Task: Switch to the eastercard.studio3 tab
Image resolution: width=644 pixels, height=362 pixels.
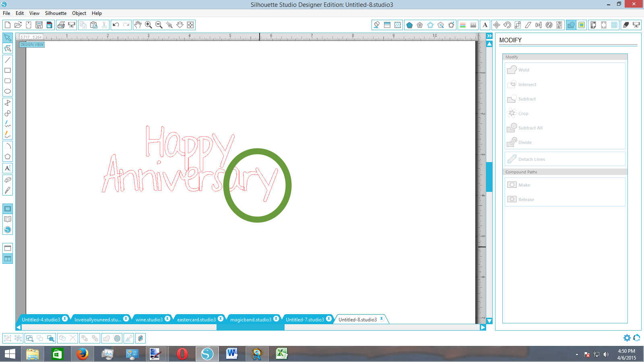Action: pos(196,320)
